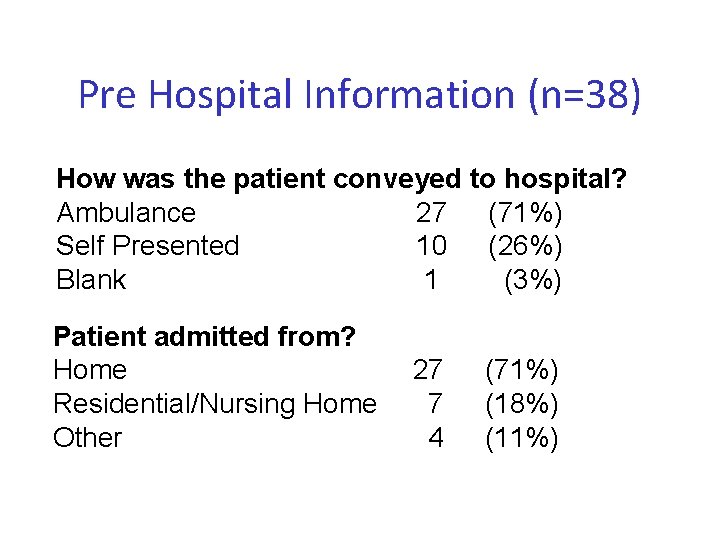Select the (18%) percentage value
The height and width of the screenshot is (540, 720).
tap(522, 404)
